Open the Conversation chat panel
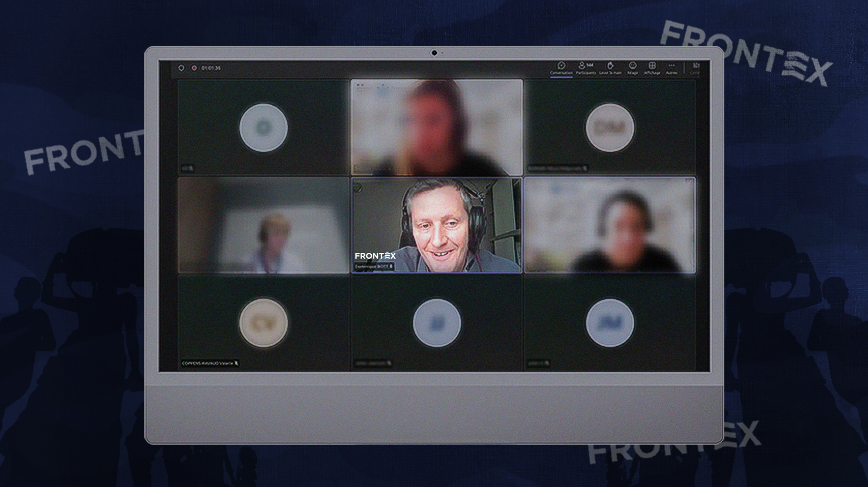This screenshot has width=868, height=487. click(561, 68)
